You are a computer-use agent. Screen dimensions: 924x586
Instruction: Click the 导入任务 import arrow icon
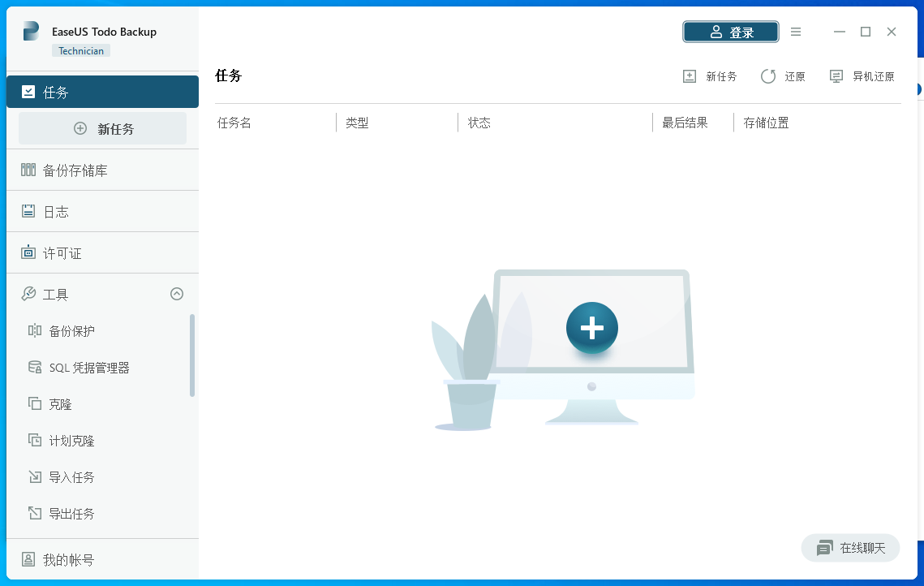pyautogui.click(x=35, y=477)
